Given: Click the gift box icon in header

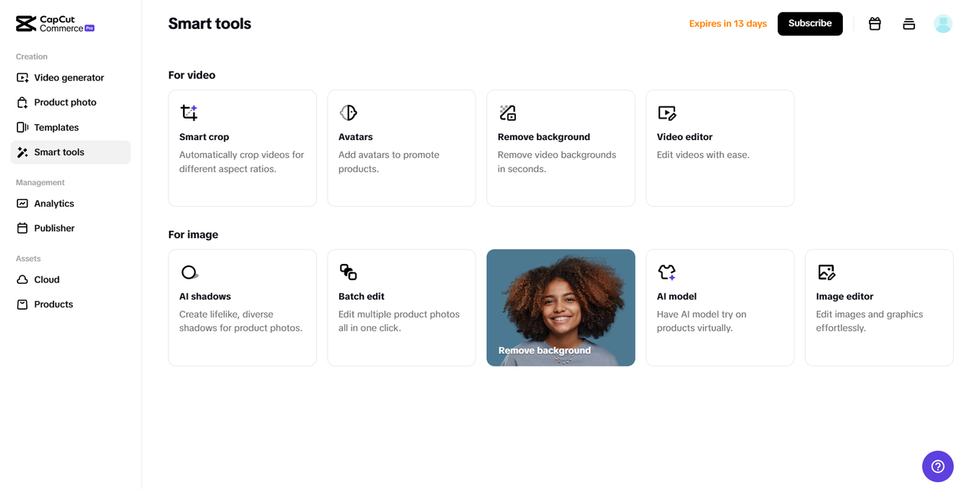Looking at the screenshot, I should [x=875, y=24].
